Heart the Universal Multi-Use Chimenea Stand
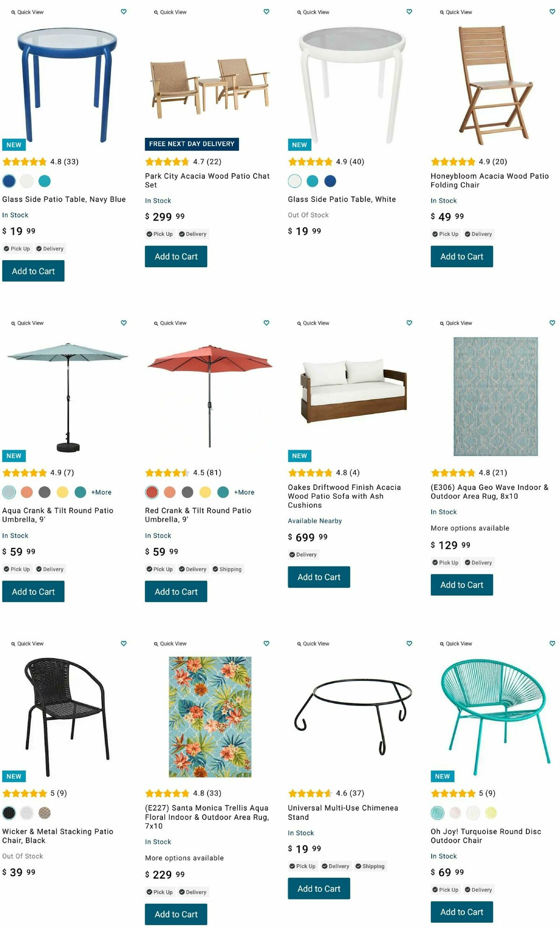560x928 pixels. [x=409, y=643]
